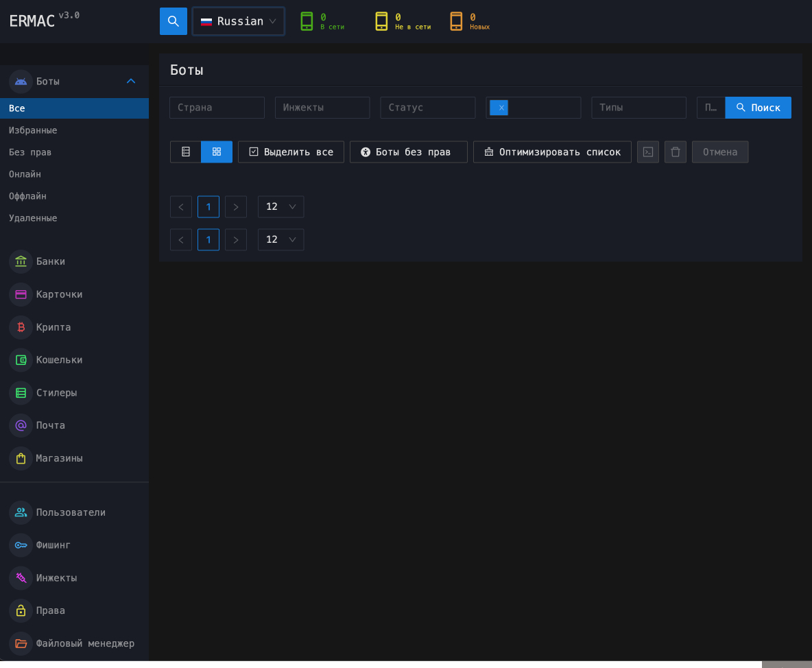Click the terminal command icon in toolbar
This screenshot has width=812, height=668.
[x=648, y=152]
